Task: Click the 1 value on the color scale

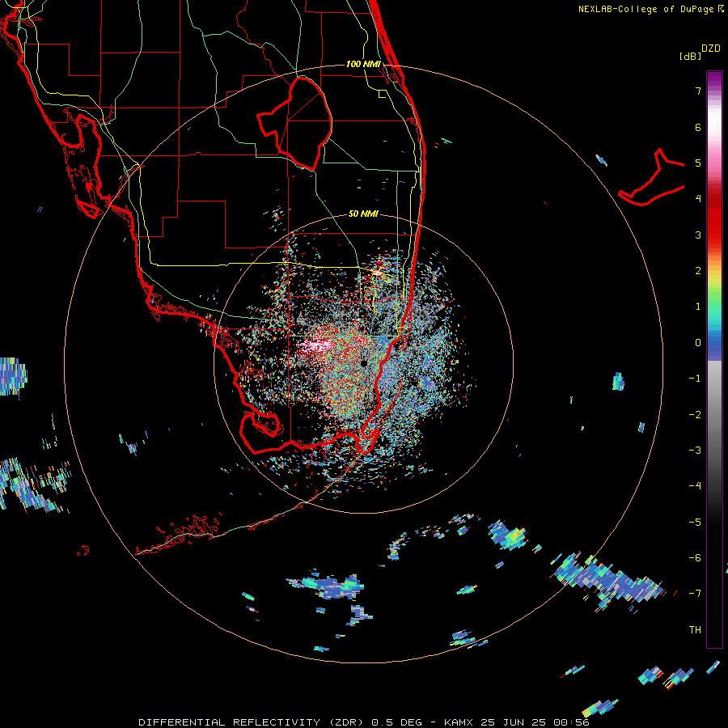Action: 698,307
